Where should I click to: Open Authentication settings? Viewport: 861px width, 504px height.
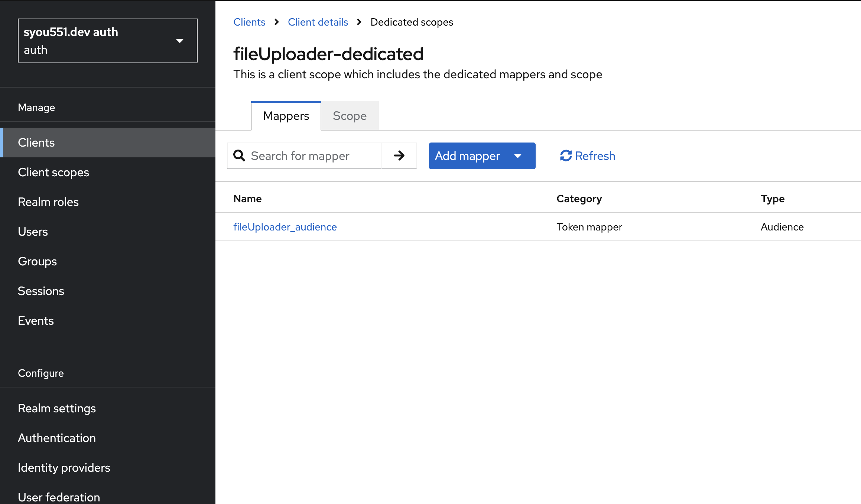click(56, 438)
